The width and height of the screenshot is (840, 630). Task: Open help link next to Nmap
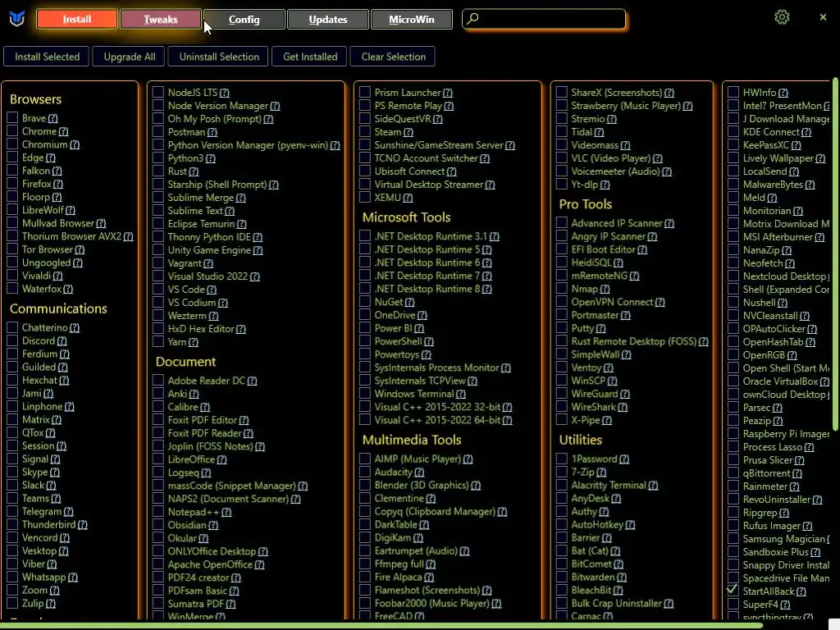[x=605, y=289]
